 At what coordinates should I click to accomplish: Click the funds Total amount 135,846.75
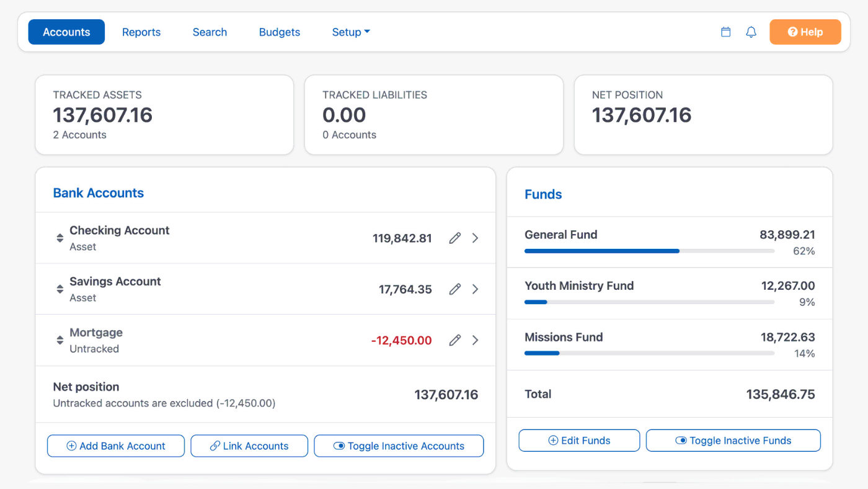pos(781,394)
